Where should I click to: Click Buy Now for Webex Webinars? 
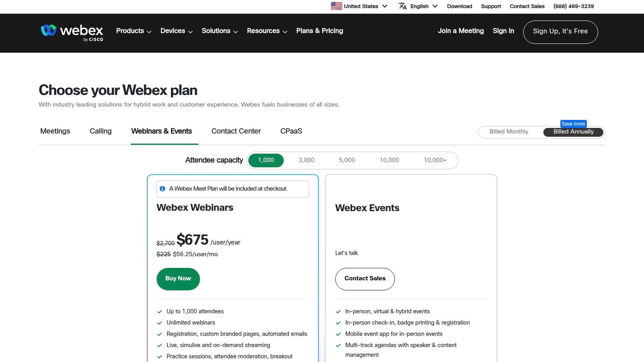coord(178,278)
